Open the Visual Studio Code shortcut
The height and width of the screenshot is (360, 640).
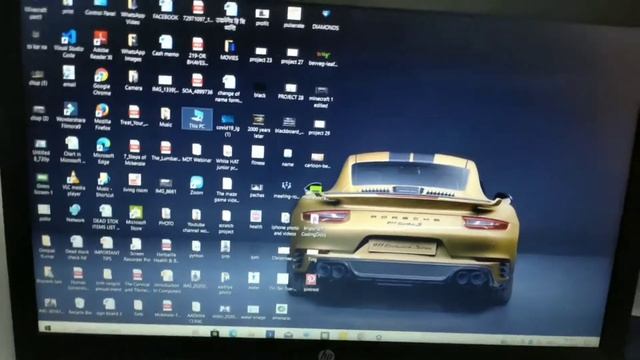point(69,44)
